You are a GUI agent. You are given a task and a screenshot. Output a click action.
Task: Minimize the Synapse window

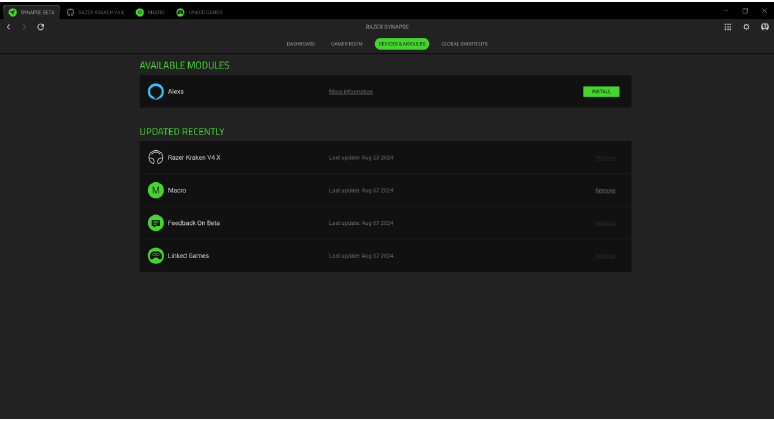726,11
